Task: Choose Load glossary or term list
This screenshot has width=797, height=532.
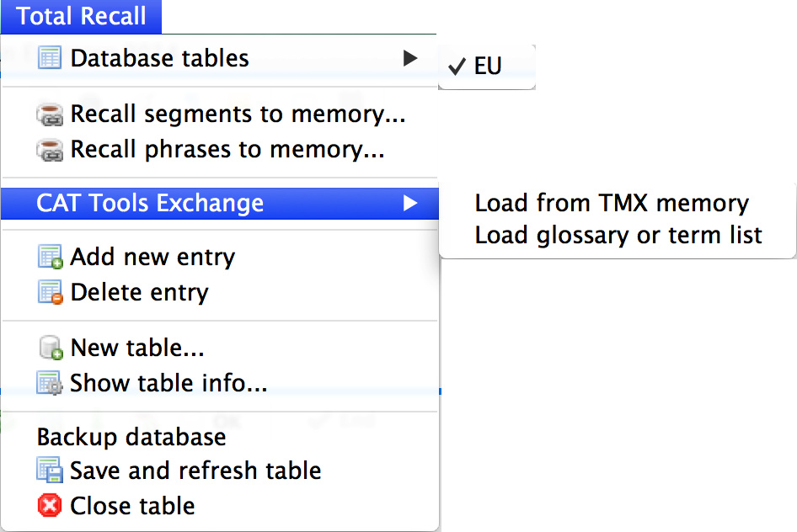Action: [618, 235]
